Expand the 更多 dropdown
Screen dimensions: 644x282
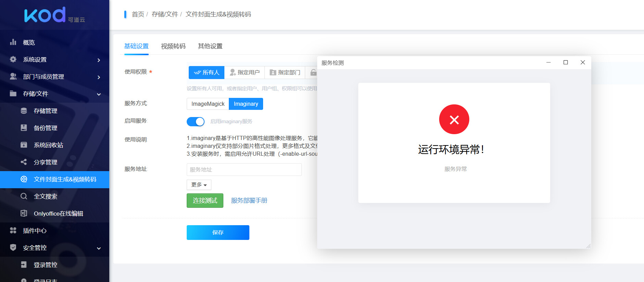click(x=199, y=185)
